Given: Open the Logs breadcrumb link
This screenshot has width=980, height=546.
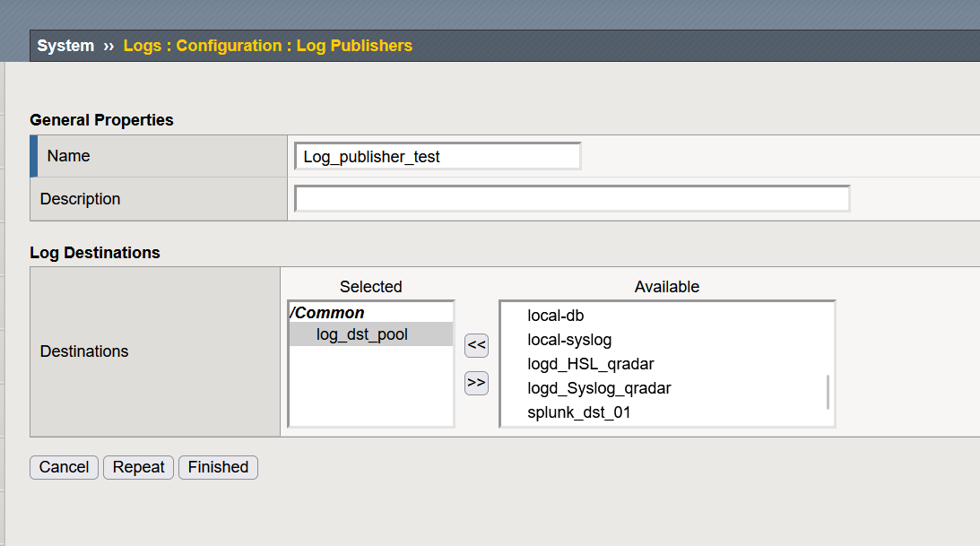Looking at the screenshot, I should point(142,46).
